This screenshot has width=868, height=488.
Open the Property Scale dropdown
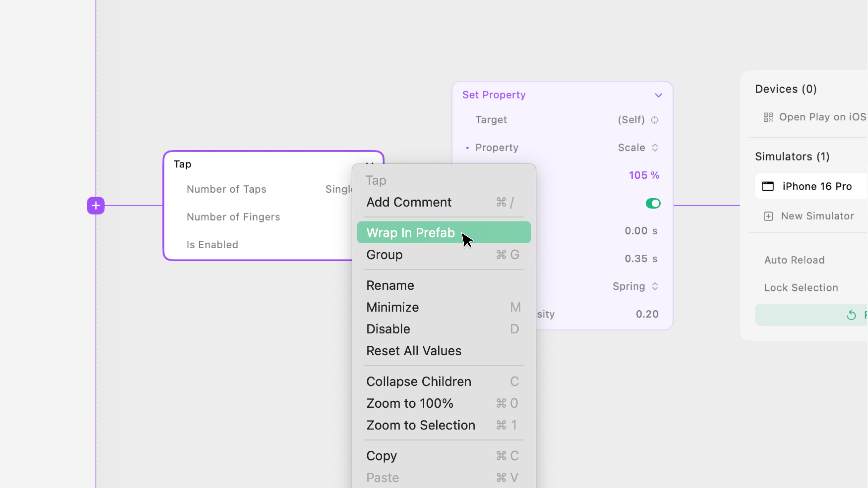point(637,148)
